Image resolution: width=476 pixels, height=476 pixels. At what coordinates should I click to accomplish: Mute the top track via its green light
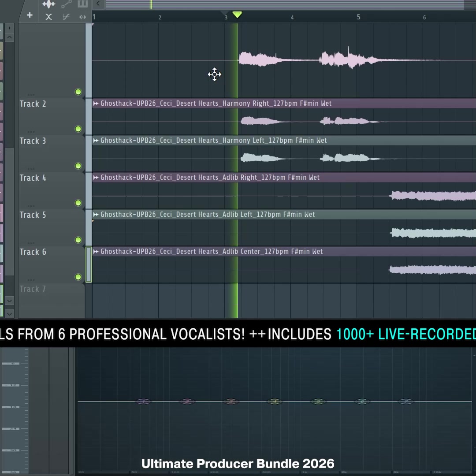tap(78, 92)
